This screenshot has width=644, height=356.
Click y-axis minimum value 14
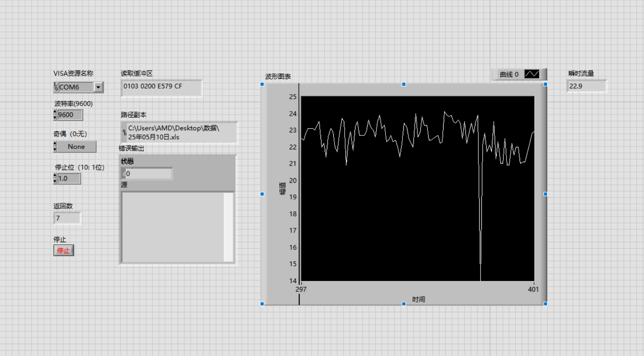coord(293,280)
